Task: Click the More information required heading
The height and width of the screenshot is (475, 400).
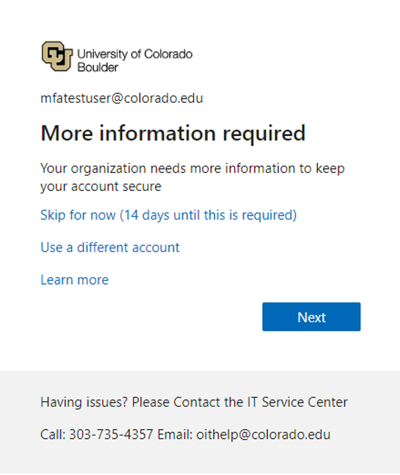Action: coord(173,133)
